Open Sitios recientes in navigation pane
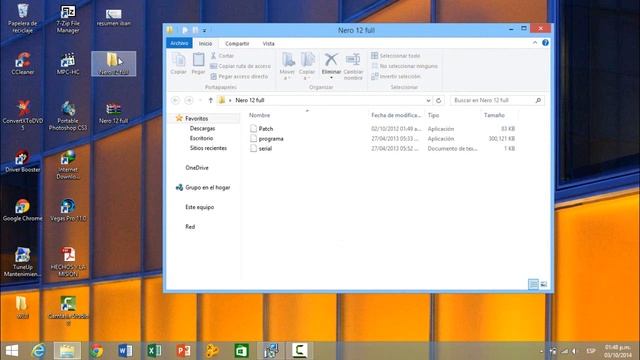 tap(208, 148)
